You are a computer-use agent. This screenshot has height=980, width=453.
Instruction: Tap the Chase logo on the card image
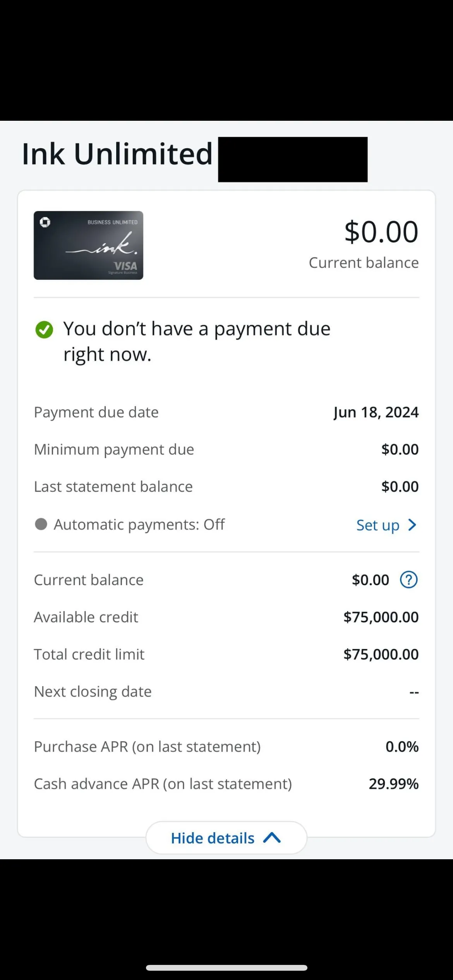tap(45, 222)
